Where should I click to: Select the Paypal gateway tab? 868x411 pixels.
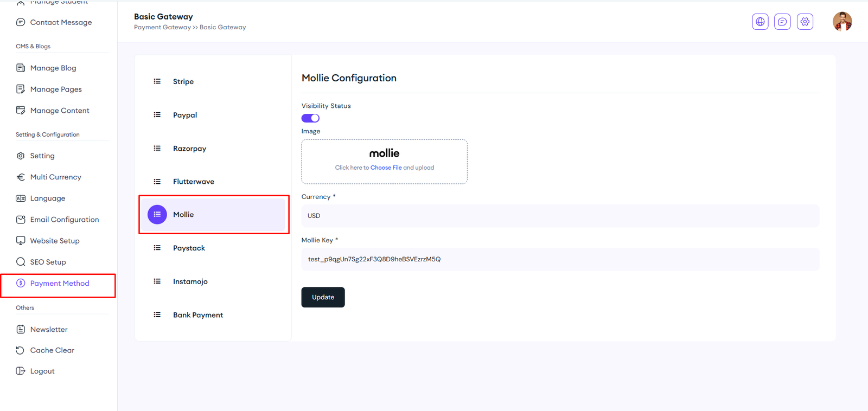coord(185,115)
